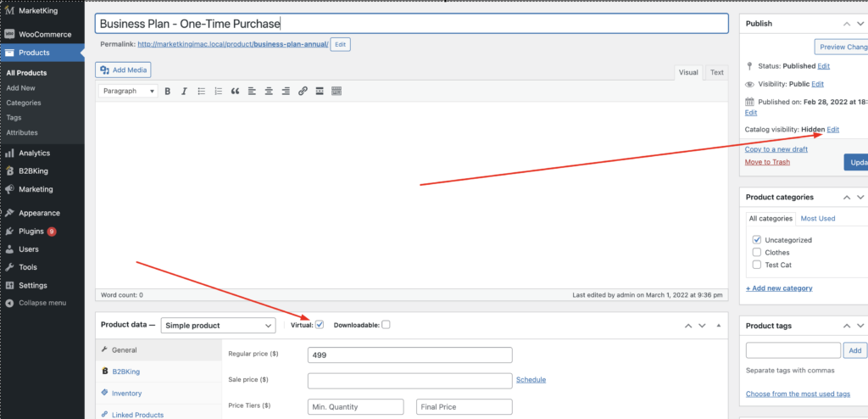Apply blockquote formatting
Viewport: 868px width, 419px height.
click(236, 92)
